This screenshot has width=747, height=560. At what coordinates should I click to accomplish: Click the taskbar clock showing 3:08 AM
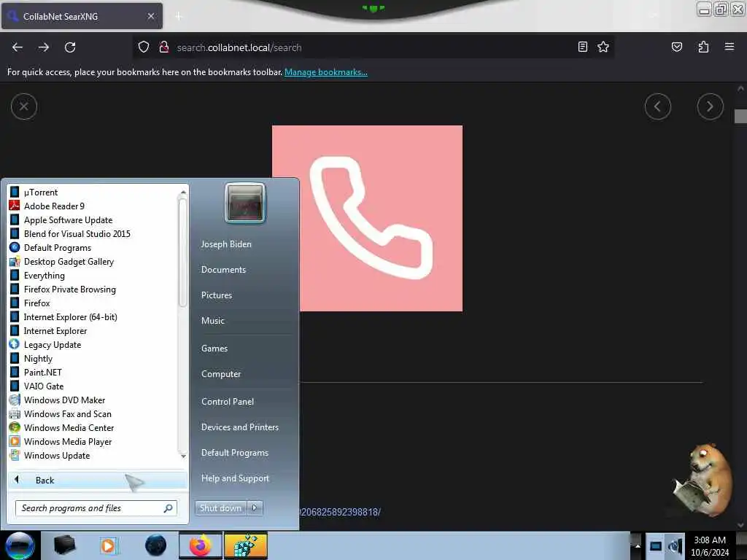click(710, 545)
